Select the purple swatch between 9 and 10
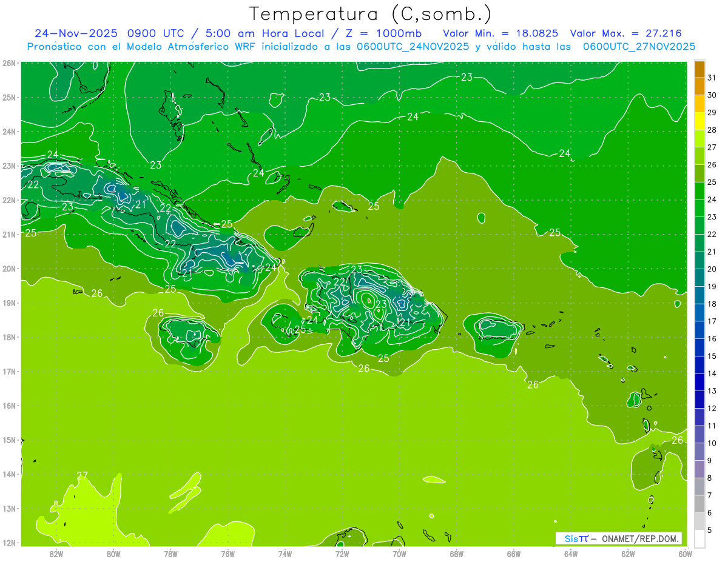Viewport: 728px width, 562px height. [699, 452]
